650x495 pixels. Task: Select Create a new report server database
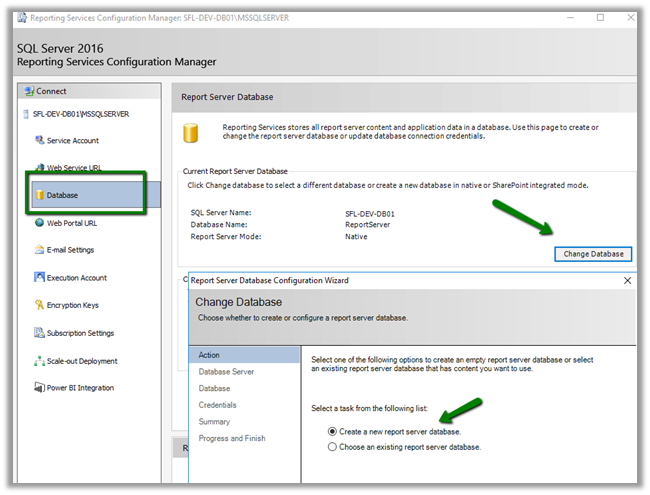coord(333,431)
